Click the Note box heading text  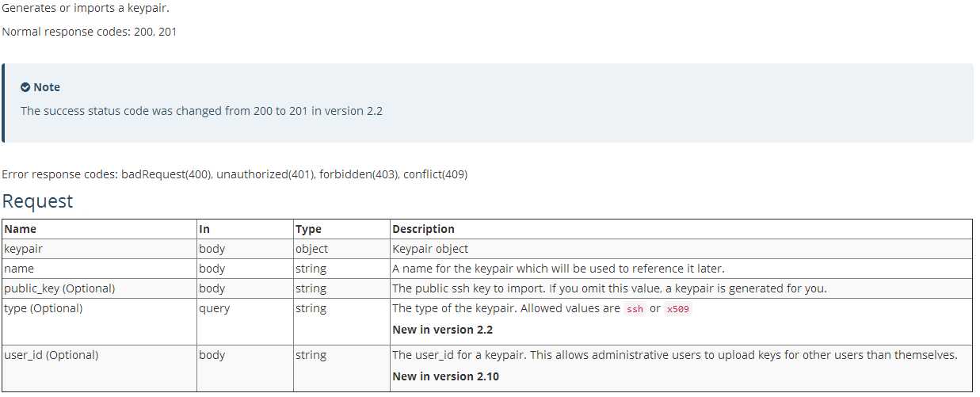pyautogui.click(x=47, y=87)
